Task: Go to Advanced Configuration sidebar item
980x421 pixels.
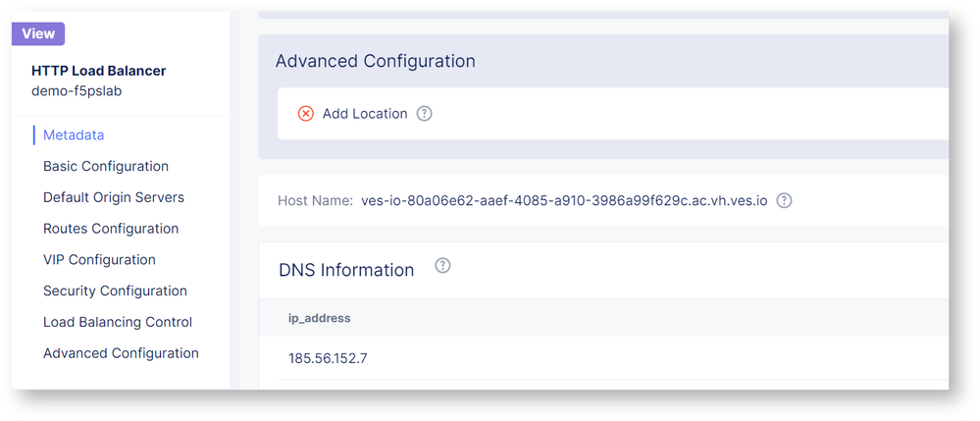Action: pos(121,353)
